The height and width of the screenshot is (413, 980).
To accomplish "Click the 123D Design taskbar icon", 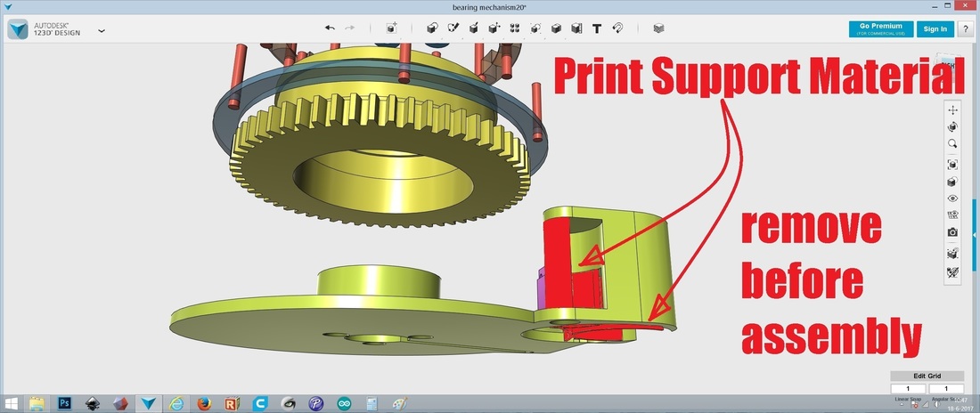I will coord(148,403).
